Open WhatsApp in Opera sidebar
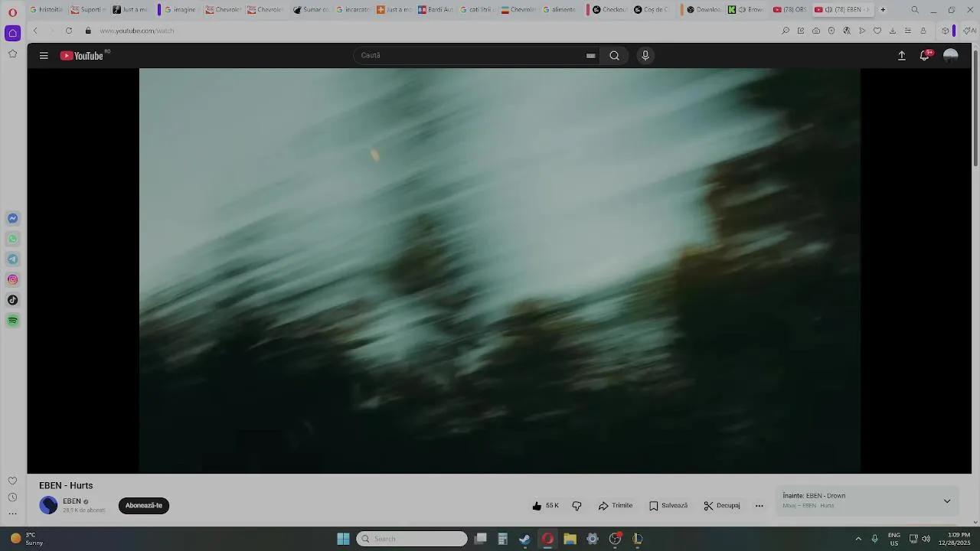Viewport: 980px width, 551px height. 13,239
